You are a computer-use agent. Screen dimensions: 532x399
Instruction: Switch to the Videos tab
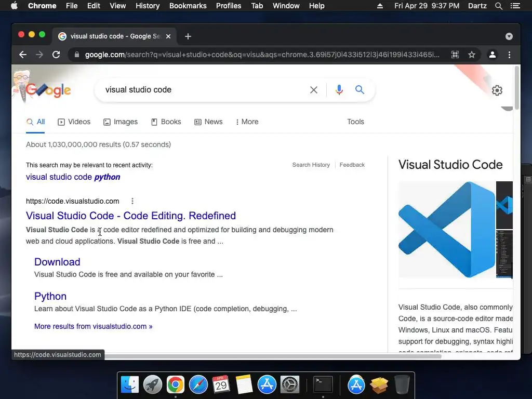[x=74, y=122]
